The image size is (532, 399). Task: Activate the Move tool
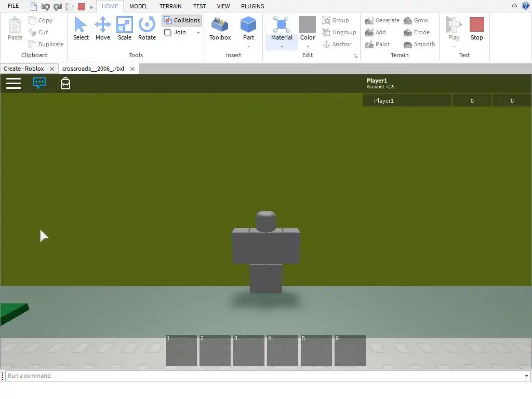pyautogui.click(x=102, y=29)
